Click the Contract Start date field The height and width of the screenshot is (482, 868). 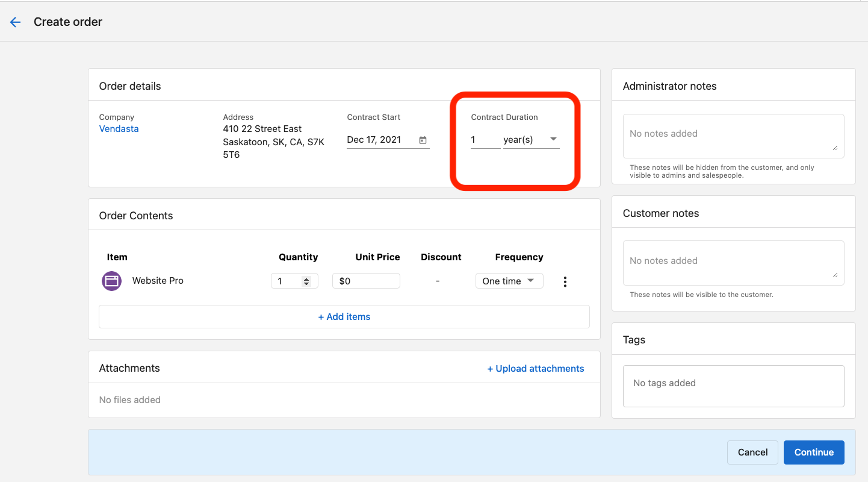click(x=388, y=140)
